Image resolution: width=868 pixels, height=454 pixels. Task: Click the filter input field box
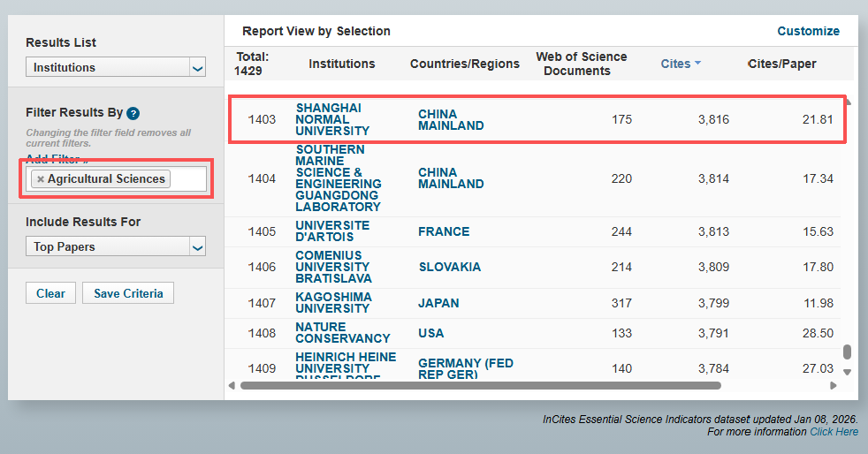click(x=189, y=179)
